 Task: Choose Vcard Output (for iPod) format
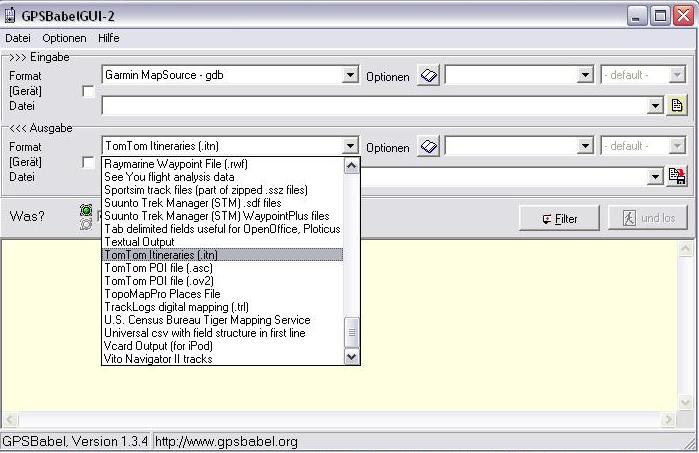[x=158, y=346]
